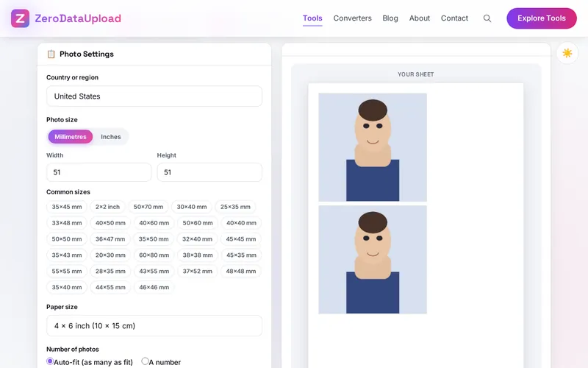This screenshot has height=368, width=588.
Task: Choose the 40×50 mm size
Action: coord(110,223)
